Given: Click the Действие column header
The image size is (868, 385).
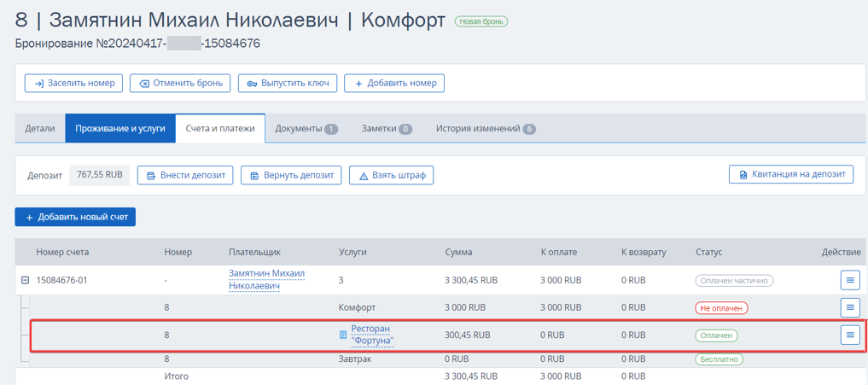Looking at the screenshot, I should pos(841,252).
